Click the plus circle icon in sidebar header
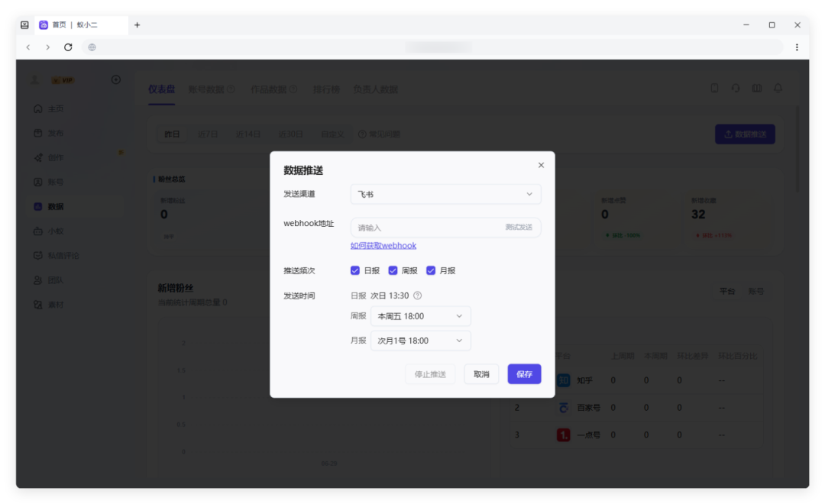 (x=116, y=79)
